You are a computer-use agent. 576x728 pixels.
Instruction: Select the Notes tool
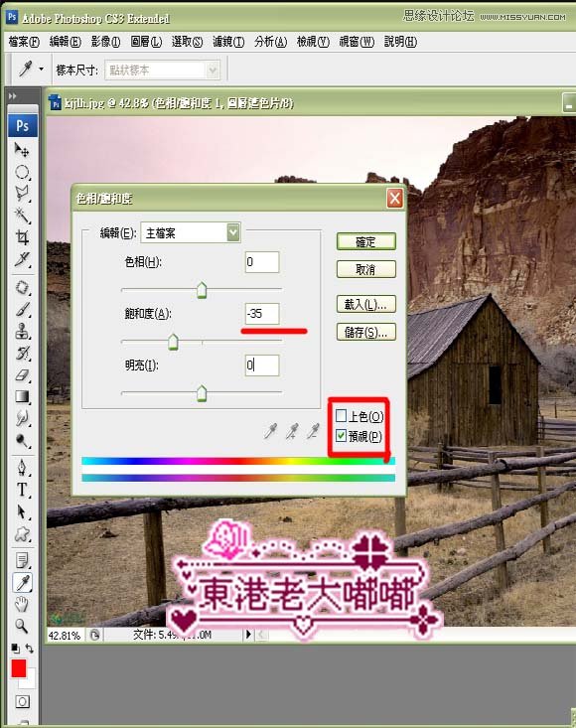(x=21, y=560)
